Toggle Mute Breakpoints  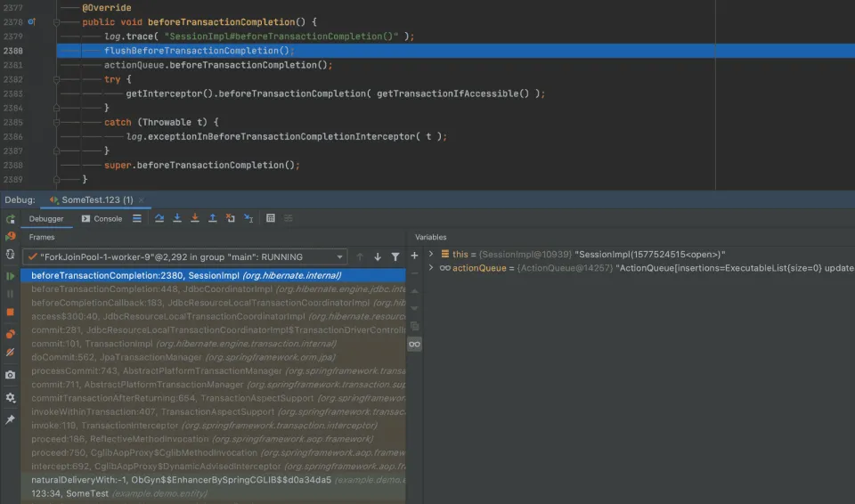[x=11, y=353]
